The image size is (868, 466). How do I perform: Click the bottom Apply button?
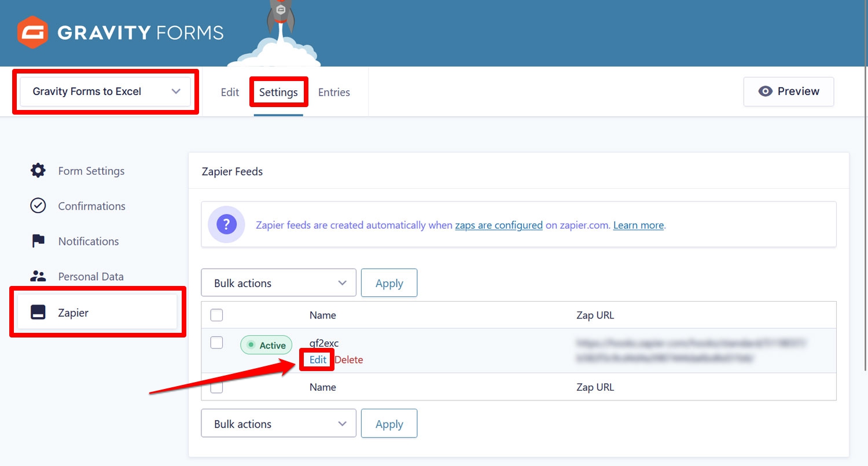coord(389,424)
